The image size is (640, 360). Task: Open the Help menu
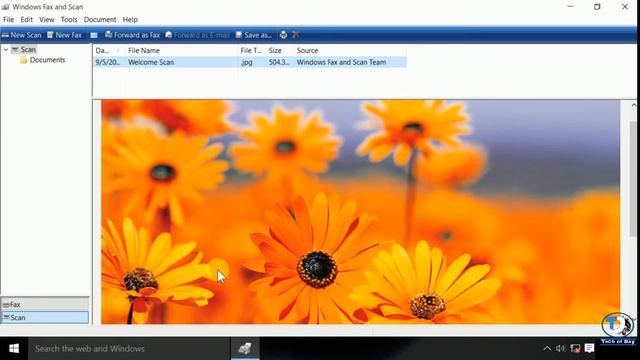pos(130,20)
